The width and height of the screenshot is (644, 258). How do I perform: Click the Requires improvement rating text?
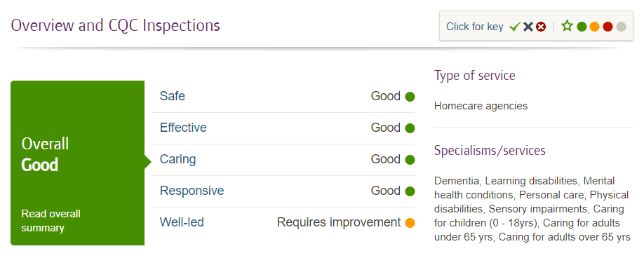[x=339, y=222]
